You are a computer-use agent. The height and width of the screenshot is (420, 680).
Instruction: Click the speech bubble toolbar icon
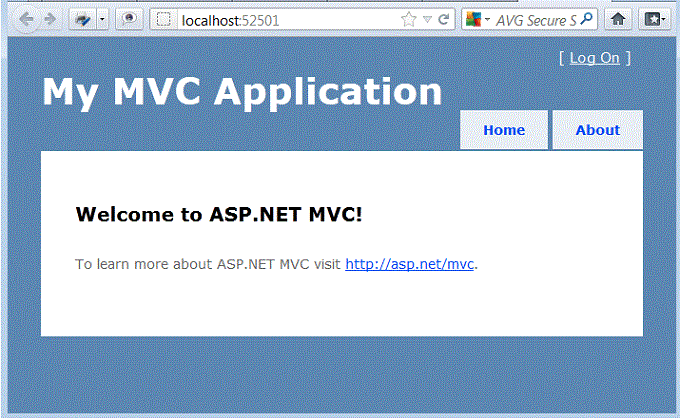click(x=129, y=20)
